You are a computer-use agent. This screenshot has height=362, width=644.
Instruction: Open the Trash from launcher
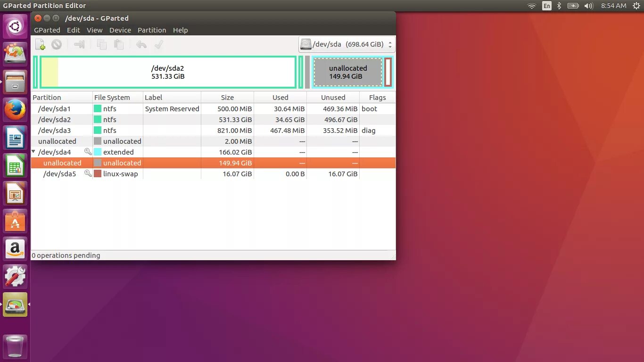[x=16, y=346]
